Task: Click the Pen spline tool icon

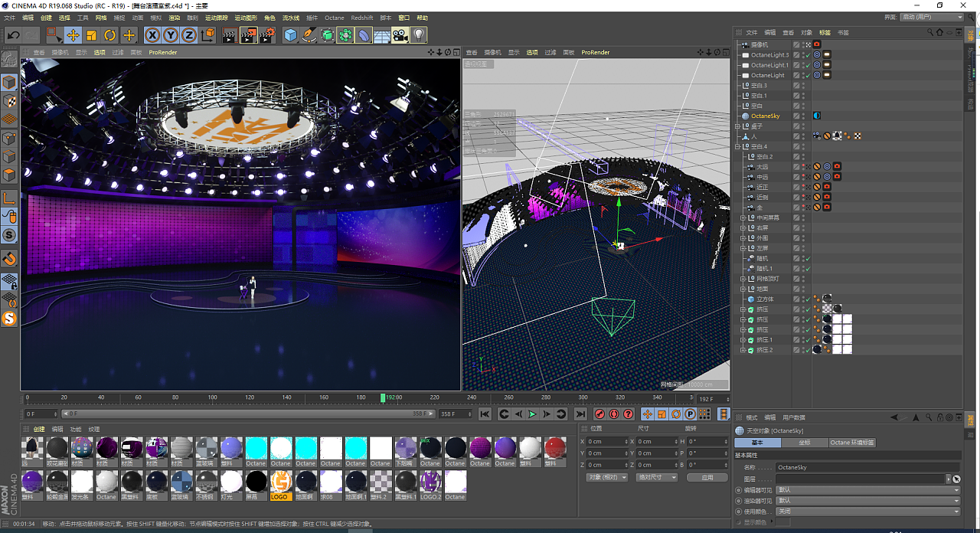Action: click(309, 35)
